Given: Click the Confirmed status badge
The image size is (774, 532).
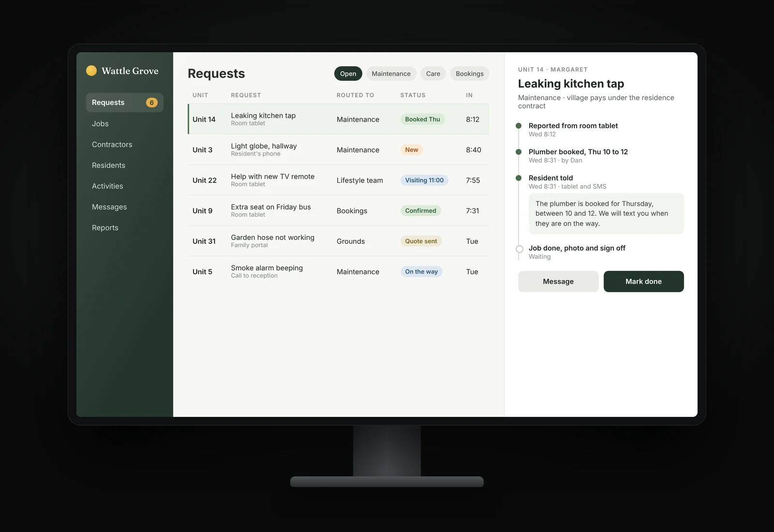Looking at the screenshot, I should click(x=421, y=211).
